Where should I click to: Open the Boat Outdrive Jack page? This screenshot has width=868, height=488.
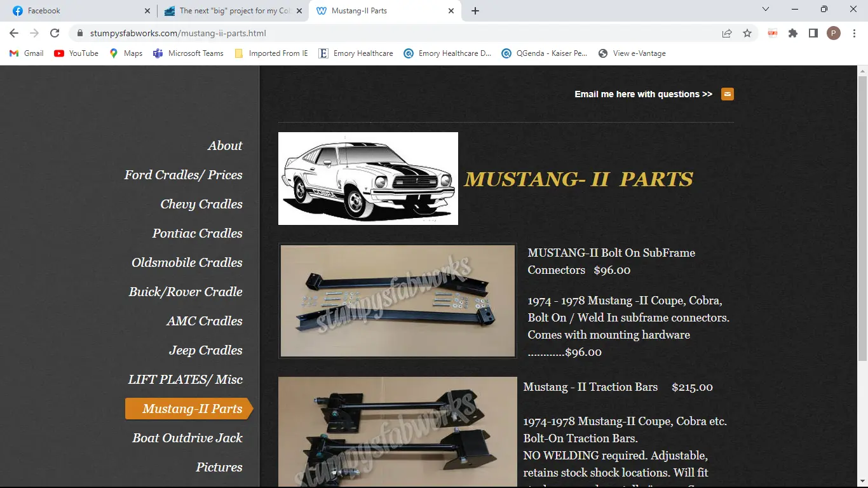click(187, 438)
